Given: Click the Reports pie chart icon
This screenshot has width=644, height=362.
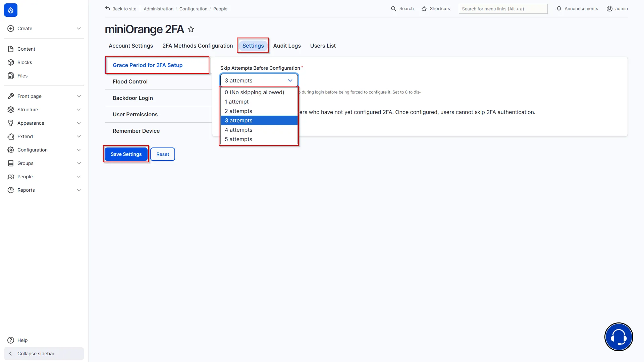Looking at the screenshot, I should point(11,190).
